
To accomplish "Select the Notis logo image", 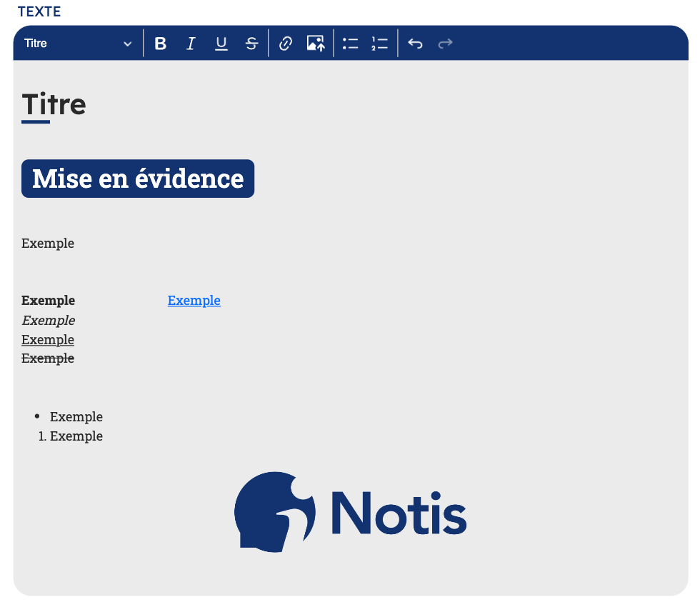I will coord(350,512).
